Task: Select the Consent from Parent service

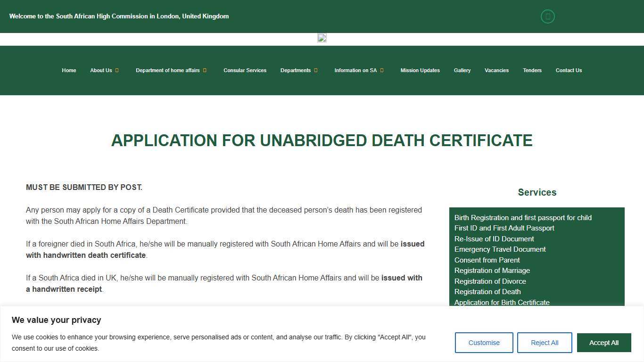Action: [x=487, y=260]
